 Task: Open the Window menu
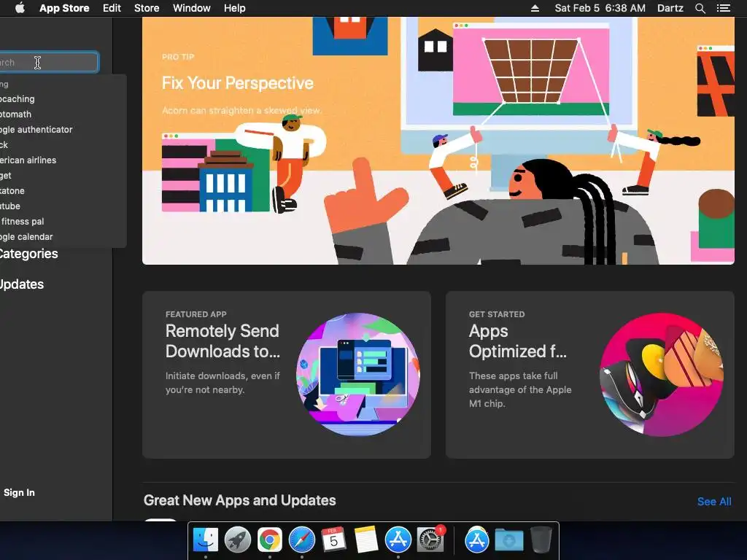point(192,8)
